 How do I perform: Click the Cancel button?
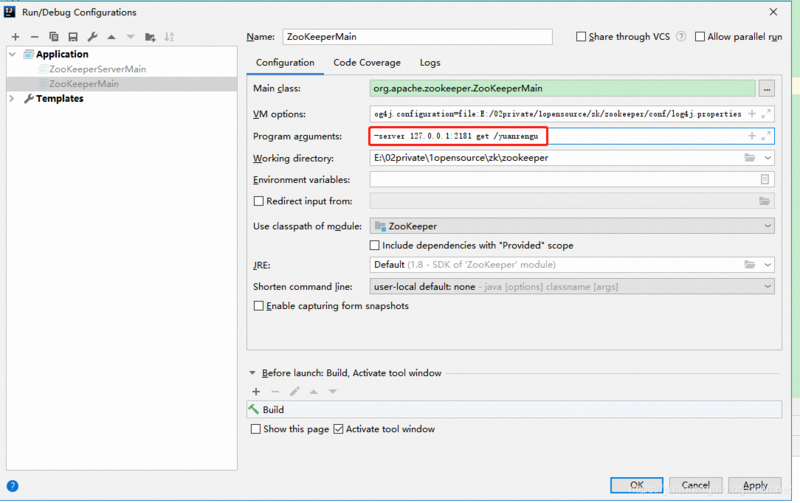click(695, 485)
